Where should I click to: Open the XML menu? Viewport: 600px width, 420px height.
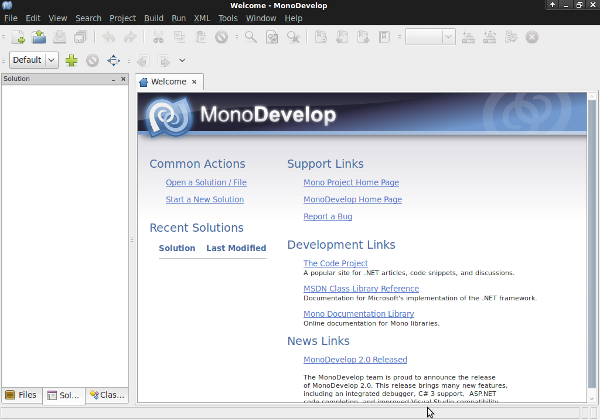tap(202, 18)
